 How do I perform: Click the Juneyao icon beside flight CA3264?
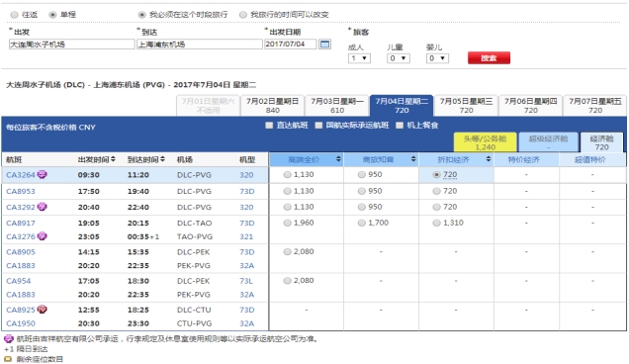[43, 174]
